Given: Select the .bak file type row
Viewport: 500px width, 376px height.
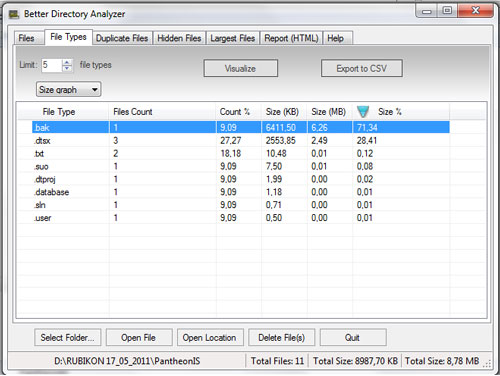Looking at the screenshot, I should [x=241, y=127].
